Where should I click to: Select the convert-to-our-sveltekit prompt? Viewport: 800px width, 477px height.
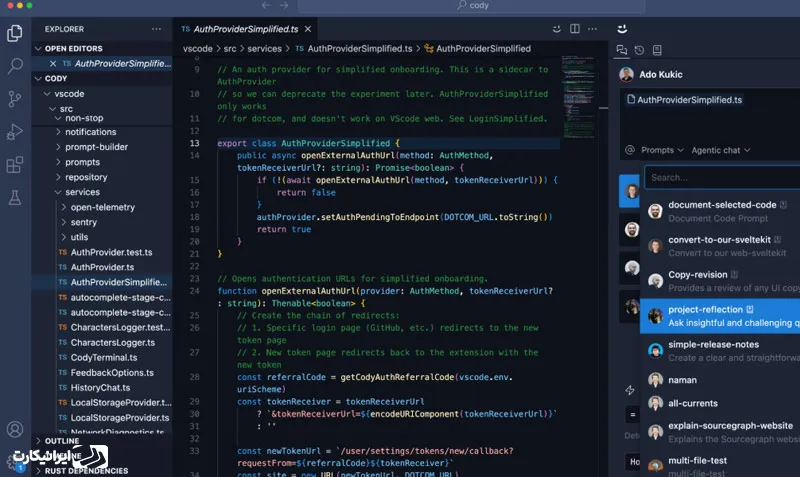click(x=720, y=246)
